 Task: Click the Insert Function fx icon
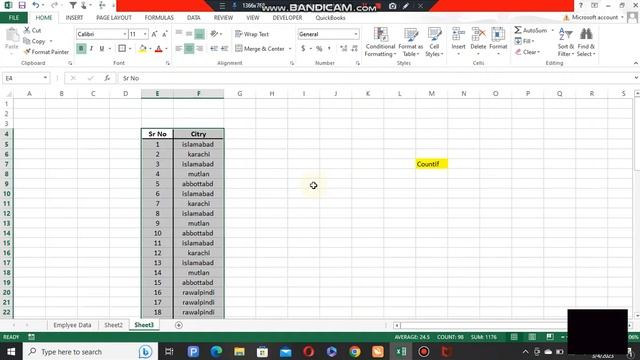(x=107, y=78)
